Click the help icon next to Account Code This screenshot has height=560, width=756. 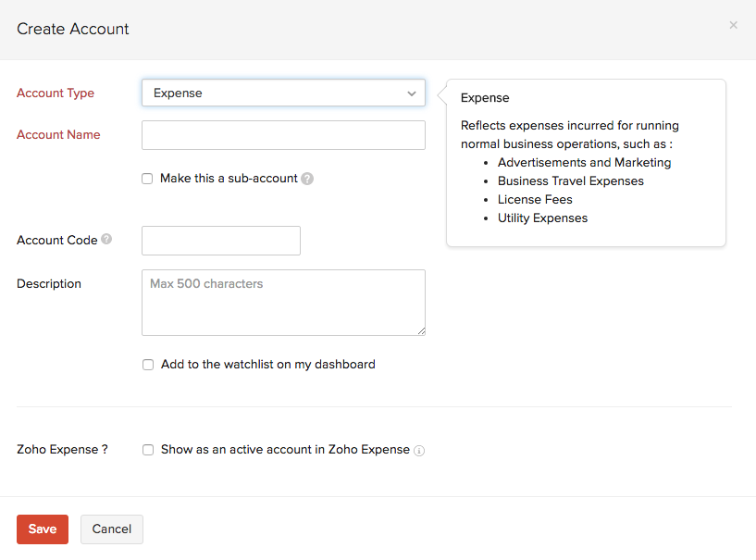106,239
